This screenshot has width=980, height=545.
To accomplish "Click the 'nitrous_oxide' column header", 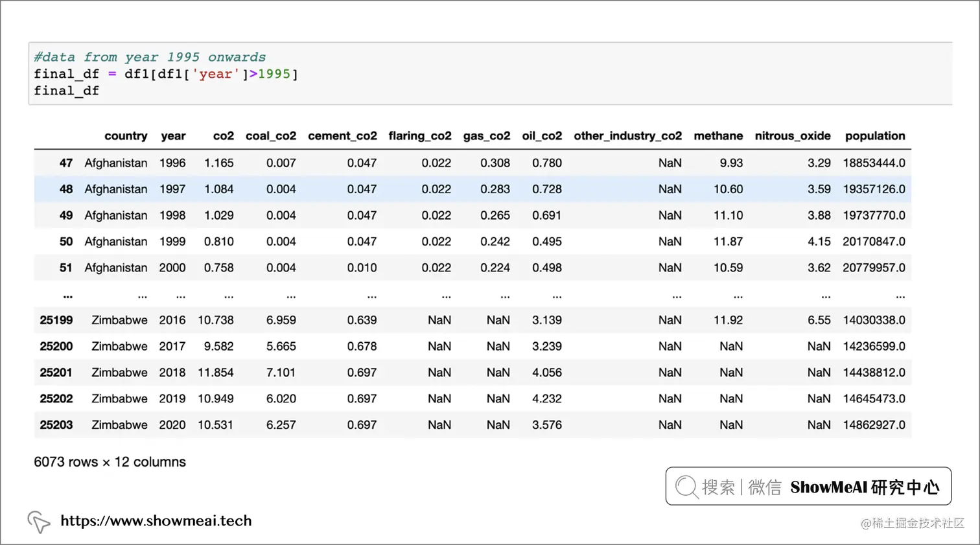I will pyautogui.click(x=792, y=136).
